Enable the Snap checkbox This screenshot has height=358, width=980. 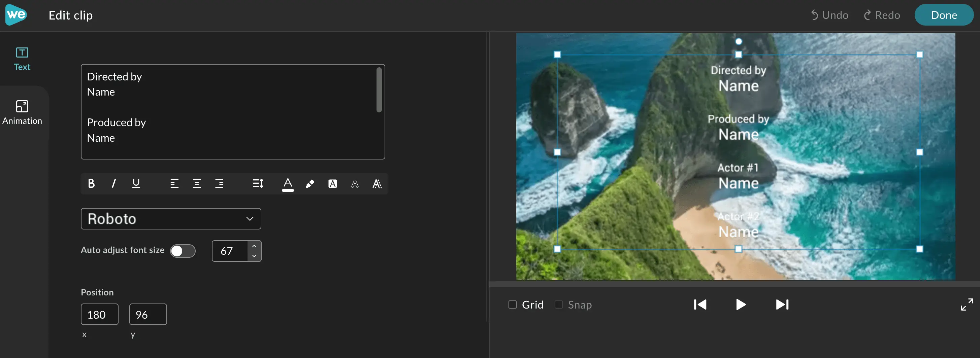(558, 305)
